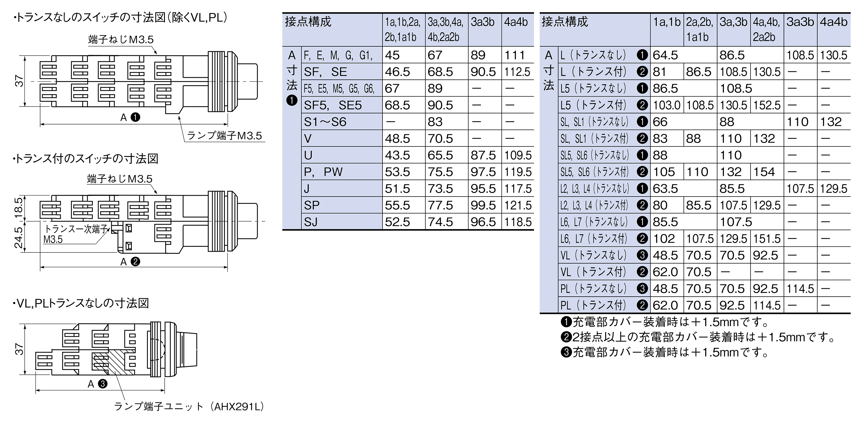Screen dimensions: 868x423
Task: Select row label "SF, SE"
Action: (x=325, y=72)
